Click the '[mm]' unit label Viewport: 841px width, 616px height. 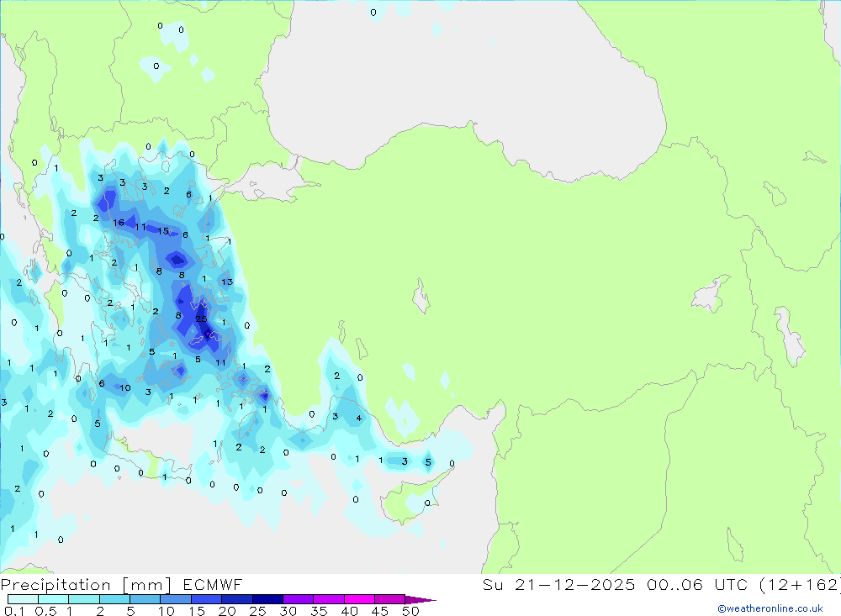coord(147,585)
